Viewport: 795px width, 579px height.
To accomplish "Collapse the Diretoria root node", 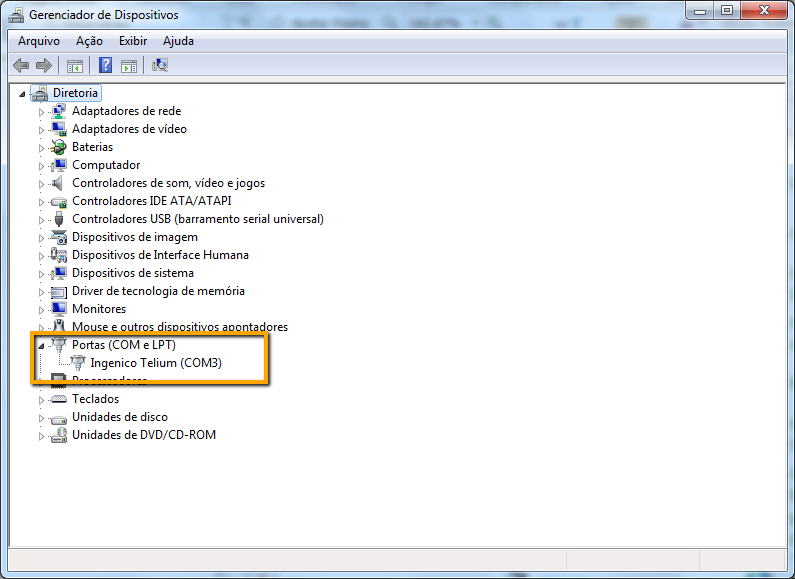I will pyautogui.click(x=22, y=94).
